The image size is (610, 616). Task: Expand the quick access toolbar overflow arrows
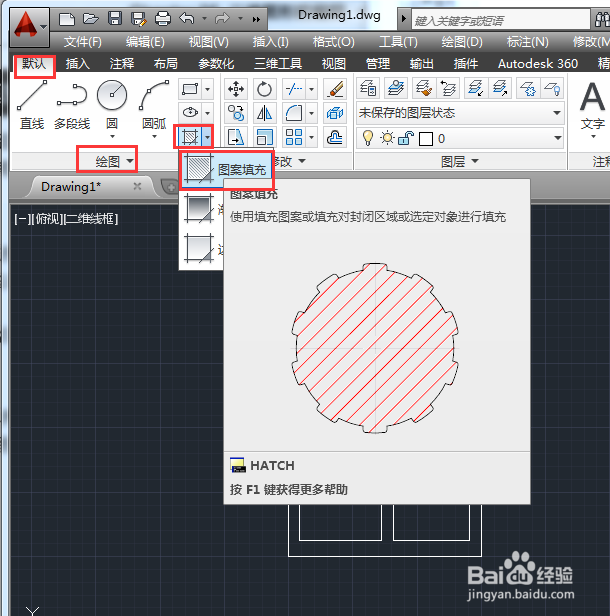256,19
